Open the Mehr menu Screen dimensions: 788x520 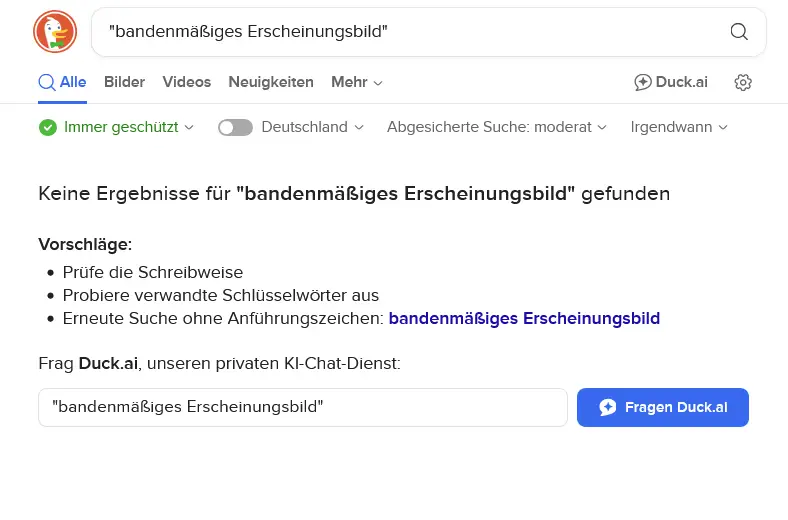pos(357,83)
